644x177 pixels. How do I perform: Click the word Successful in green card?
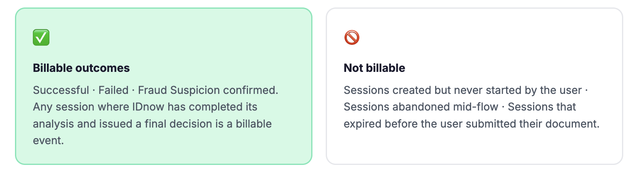tap(61, 90)
